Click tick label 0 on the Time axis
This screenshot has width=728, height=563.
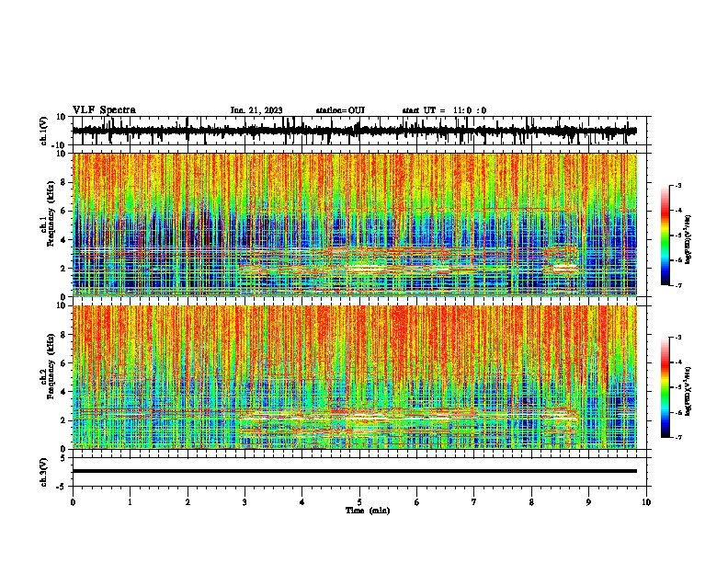point(73,502)
